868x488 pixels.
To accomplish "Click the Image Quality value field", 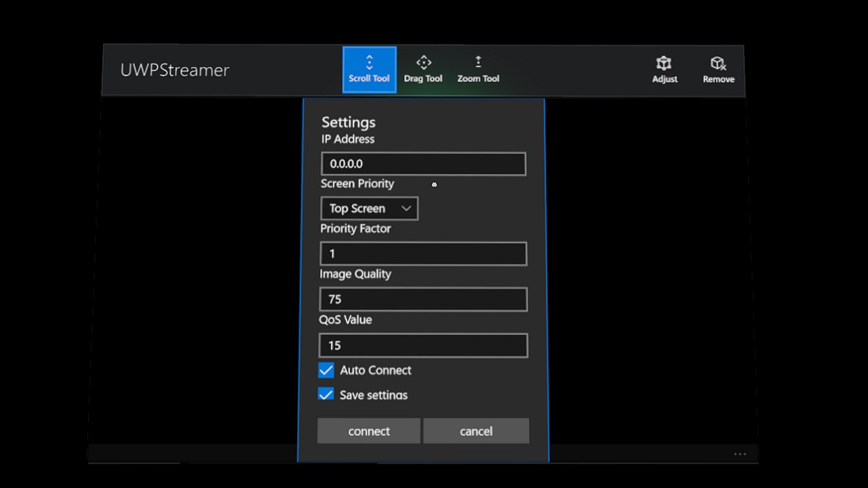I will (423, 299).
